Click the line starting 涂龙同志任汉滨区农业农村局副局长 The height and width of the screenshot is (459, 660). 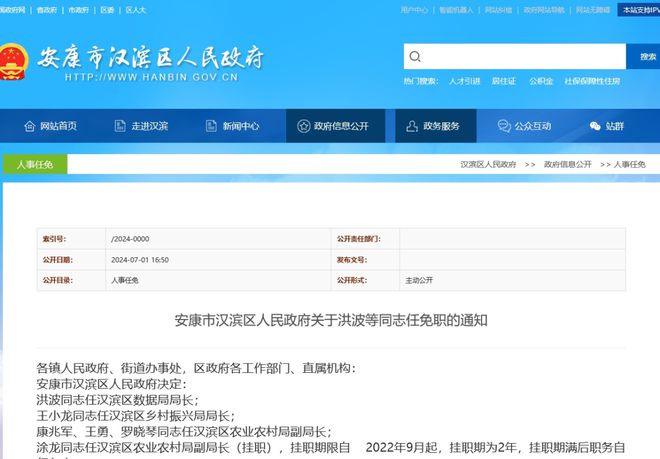tap(331, 448)
